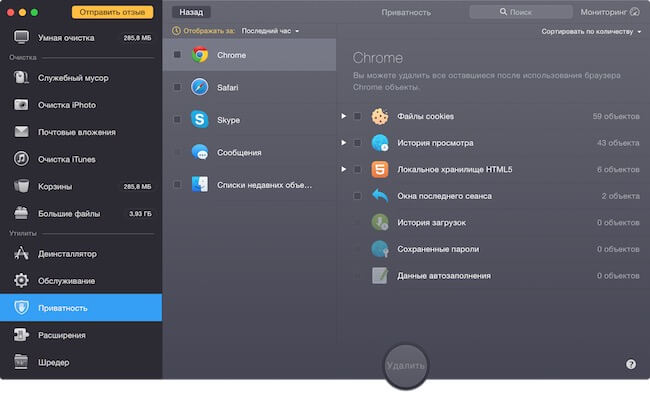Check the История просмотра checkbox

coord(357,143)
